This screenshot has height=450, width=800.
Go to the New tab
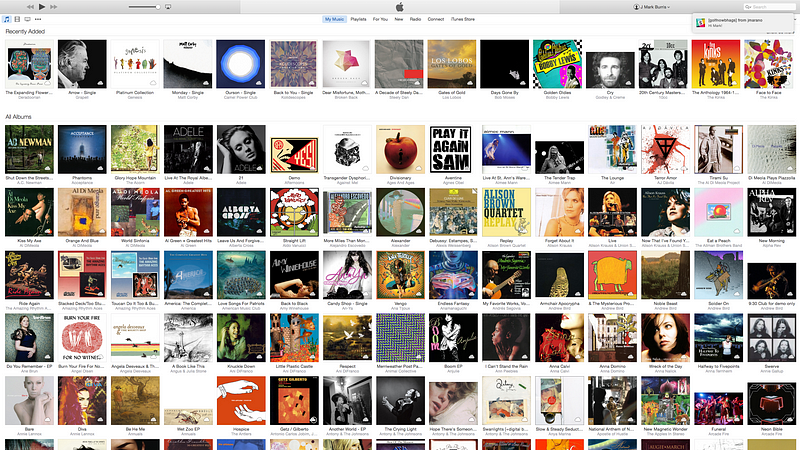coord(399,19)
